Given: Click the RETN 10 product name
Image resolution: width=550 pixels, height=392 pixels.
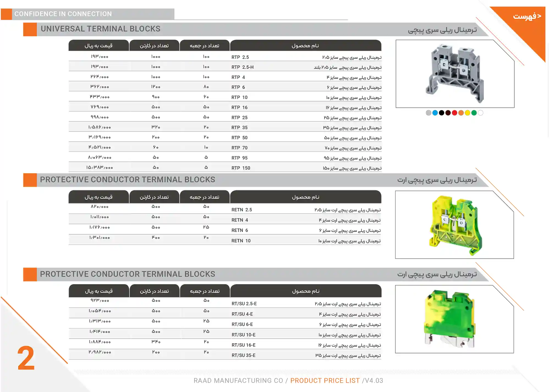Looking at the screenshot, I should point(240,241).
